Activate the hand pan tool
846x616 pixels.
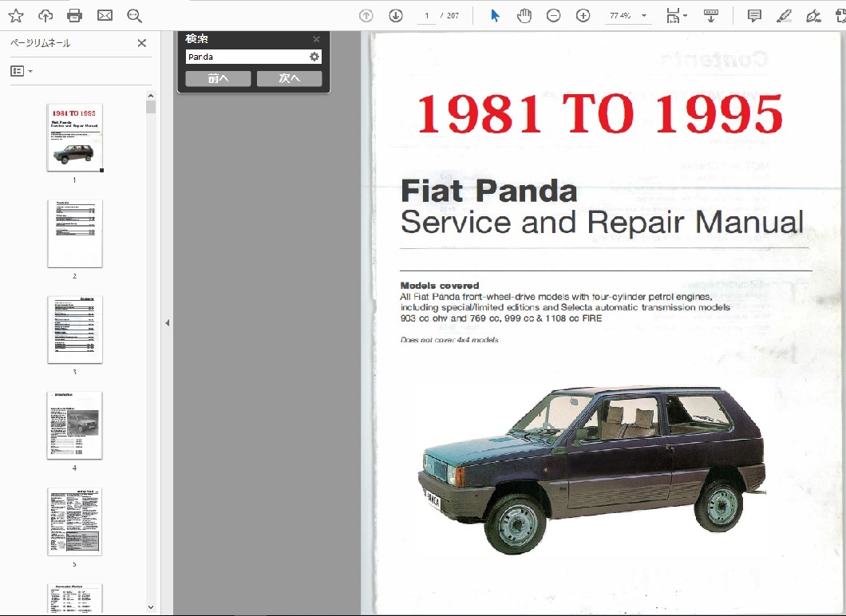pyautogui.click(x=524, y=16)
